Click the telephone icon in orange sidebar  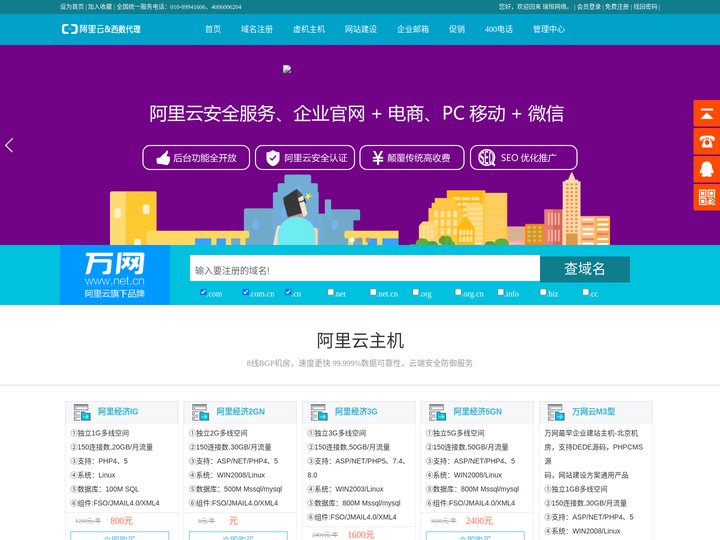click(707, 141)
